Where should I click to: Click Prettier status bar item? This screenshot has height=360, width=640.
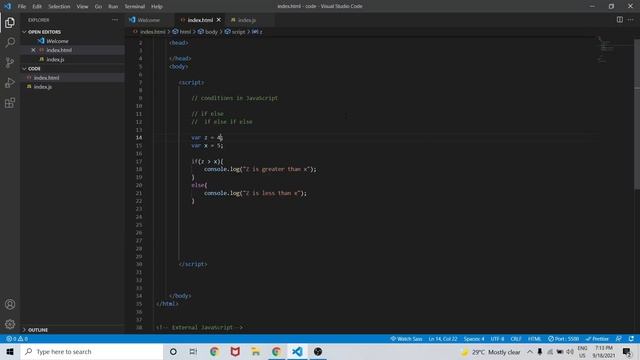(x=597, y=339)
